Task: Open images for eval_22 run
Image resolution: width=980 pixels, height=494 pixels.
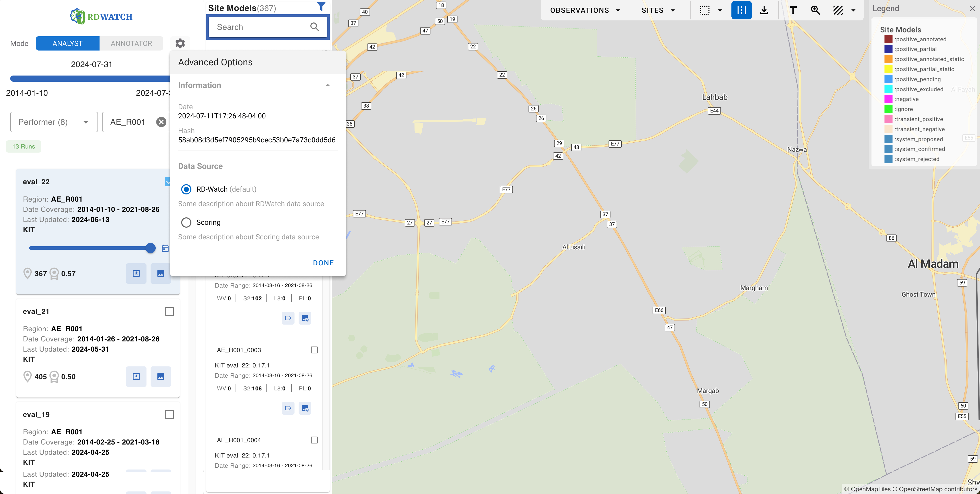Action: click(161, 274)
